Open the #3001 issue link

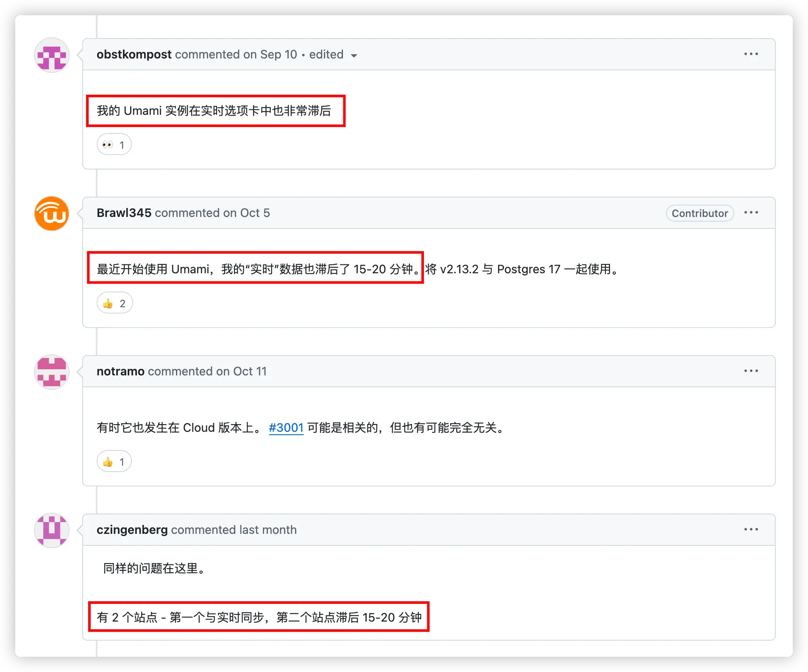click(x=286, y=428)
